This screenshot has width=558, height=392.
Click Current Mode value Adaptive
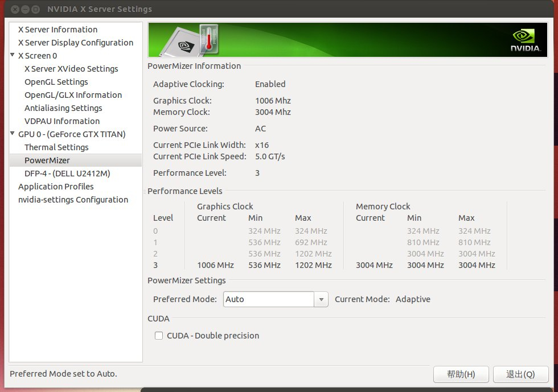(413, 299)
